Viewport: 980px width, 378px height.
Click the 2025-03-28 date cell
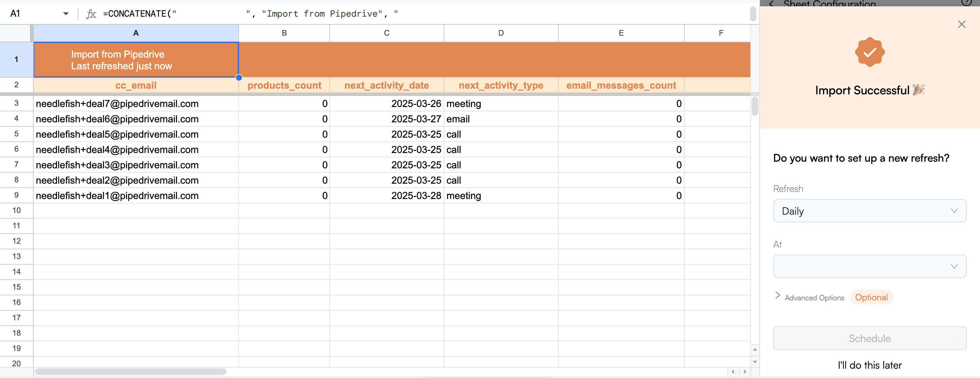387,195
